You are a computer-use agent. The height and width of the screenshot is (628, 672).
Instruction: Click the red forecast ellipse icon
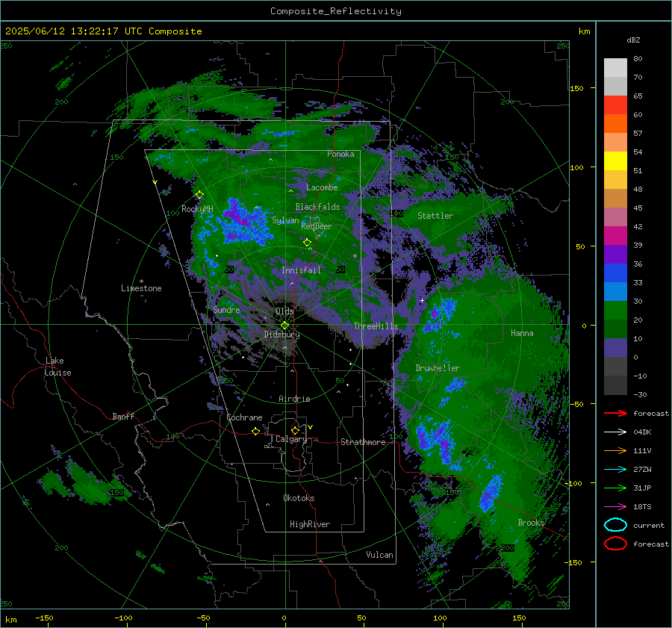pyautogui.click(x=615, y=544)
